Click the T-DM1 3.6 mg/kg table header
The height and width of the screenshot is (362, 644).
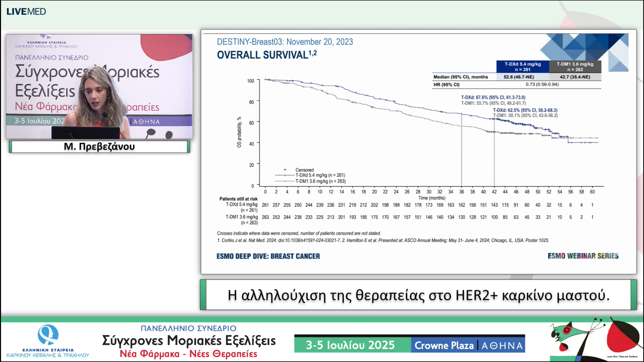pos(575,67)
